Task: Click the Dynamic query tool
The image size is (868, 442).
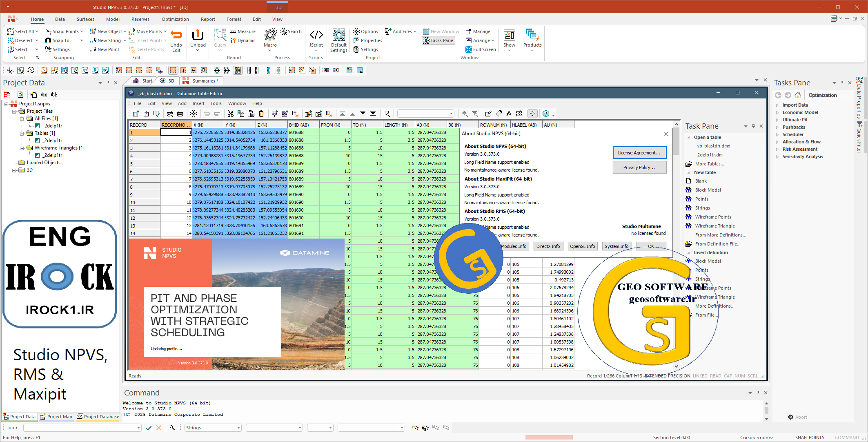Action: (243, 40)
